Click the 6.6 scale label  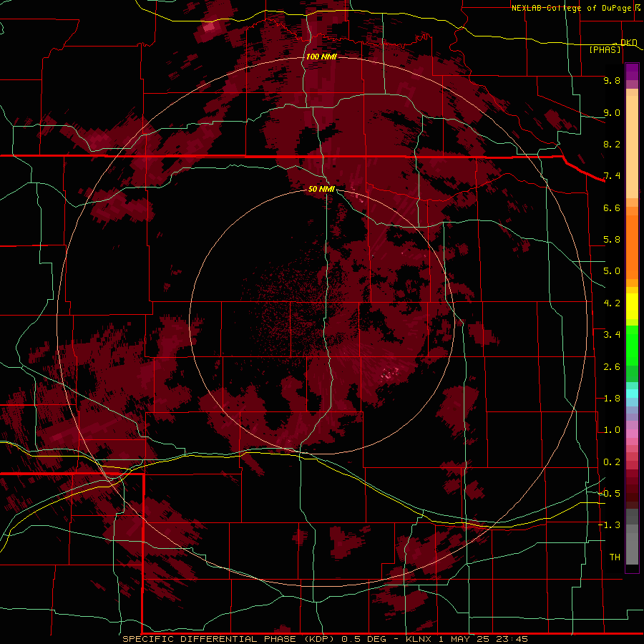pos(612,208)
